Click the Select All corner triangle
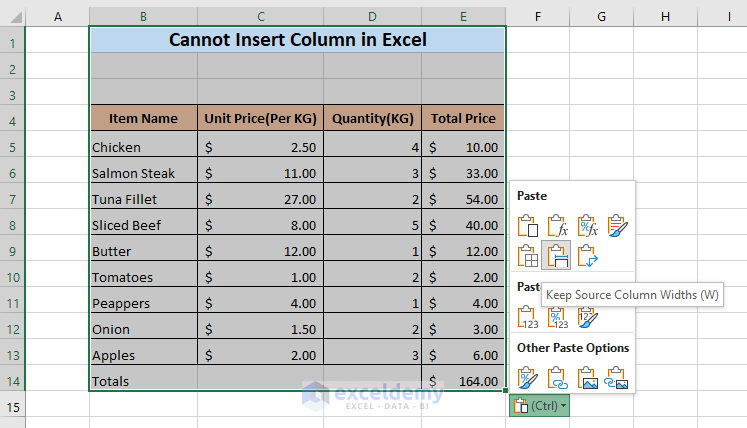Screen dimensions: 747x428 pos(15,17)
